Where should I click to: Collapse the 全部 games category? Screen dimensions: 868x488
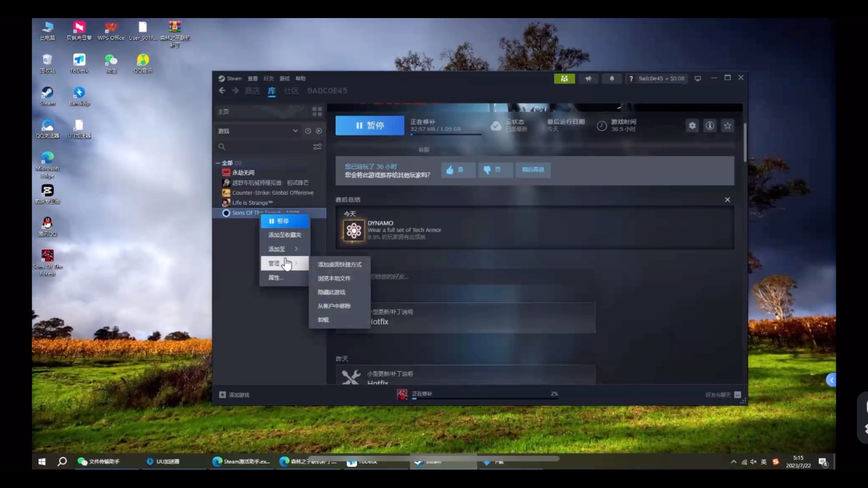coord(218,163)
